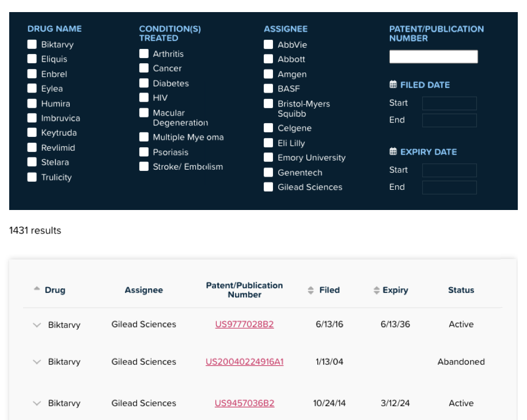
Task: Enable the Revlimid filter
Action: (32, 147)
